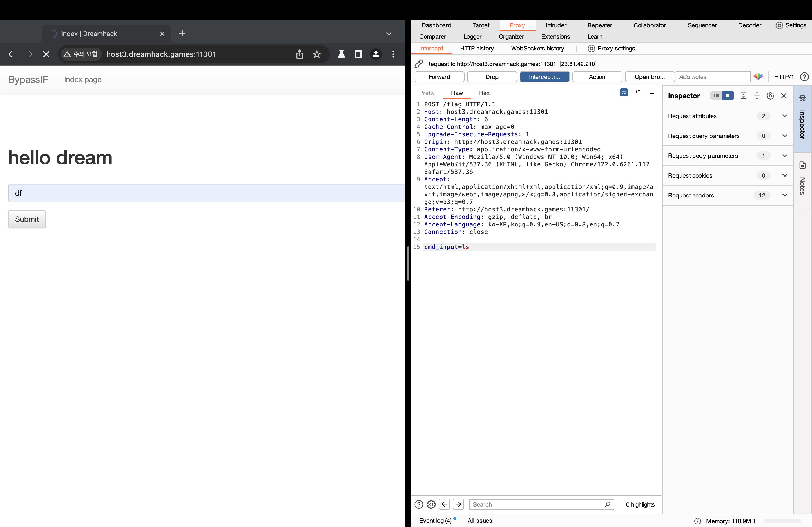Open help icon next to HTTP/1
Screen dimensions: 812x527
click(x=804, y=77)
